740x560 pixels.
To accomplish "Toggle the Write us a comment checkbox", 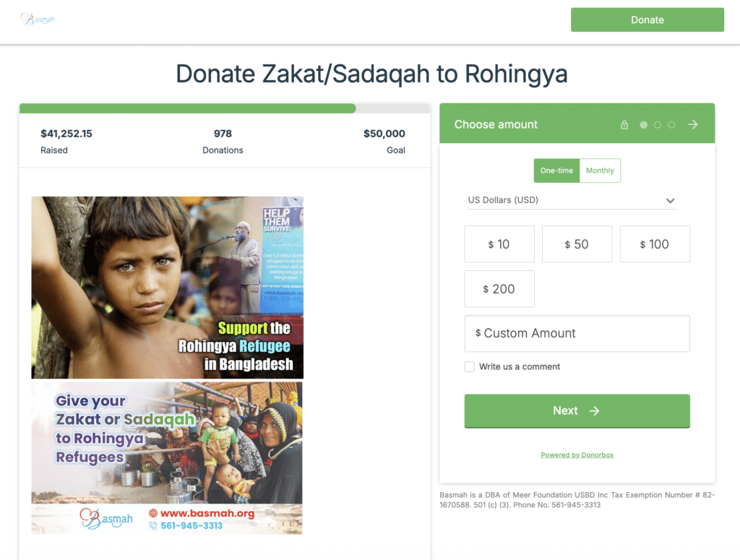I will (x=469, y=366).
